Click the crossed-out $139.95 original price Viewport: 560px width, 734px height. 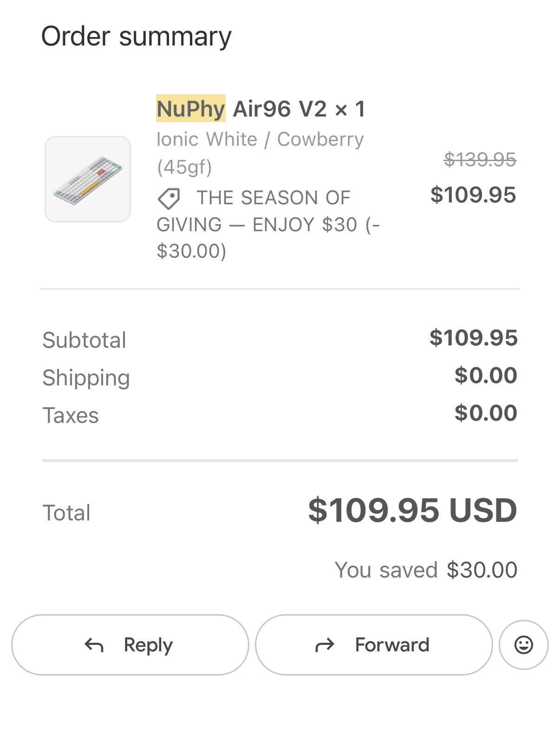point(480,160)
